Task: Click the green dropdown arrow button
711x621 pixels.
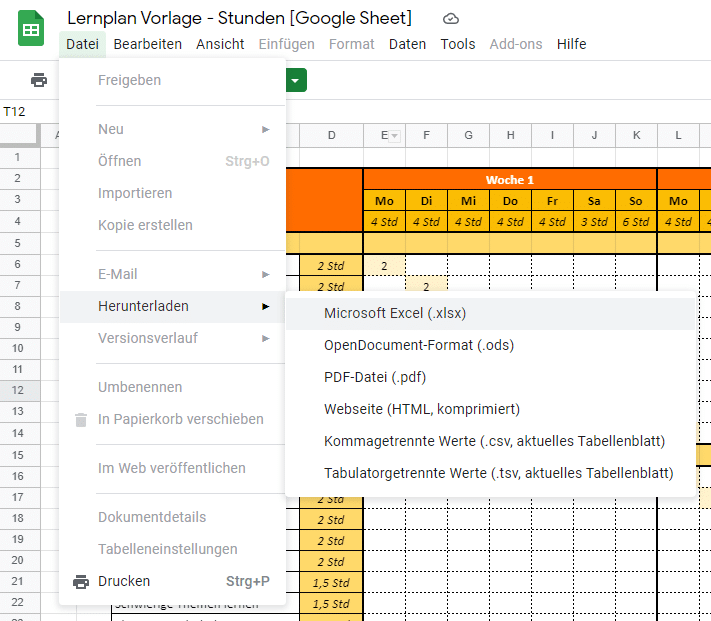Action: 295,80
